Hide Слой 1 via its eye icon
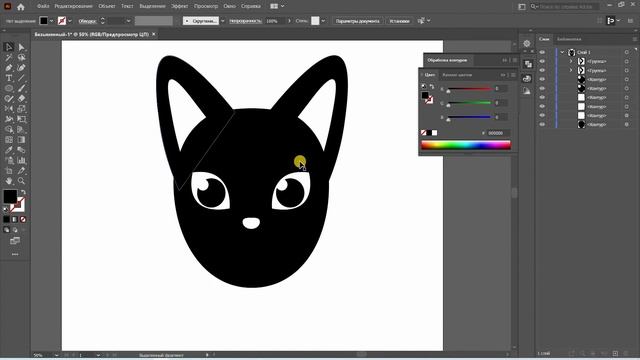 pos(542,52)
